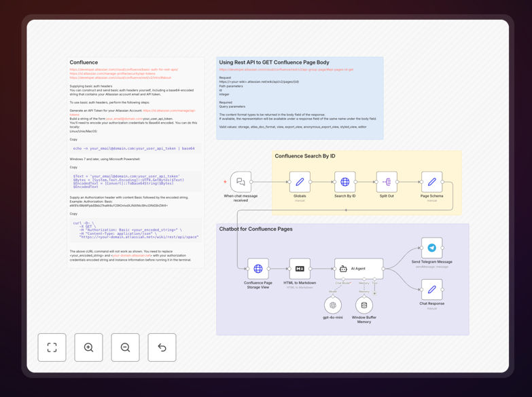Select the AI Agent node
The width and height of the screenshot is (532, 397).
[x=359, y=269]
